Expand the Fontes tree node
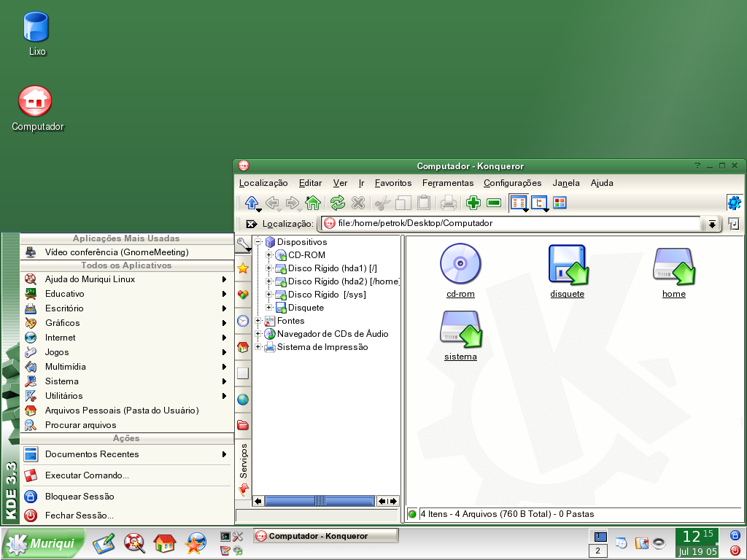747x560 pixels. point(258,321)
